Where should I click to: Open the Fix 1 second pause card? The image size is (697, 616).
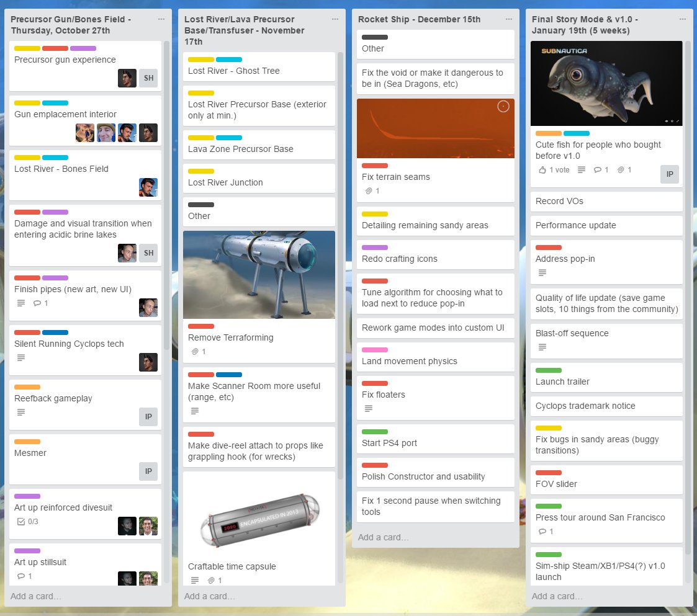tap(435, 507)
